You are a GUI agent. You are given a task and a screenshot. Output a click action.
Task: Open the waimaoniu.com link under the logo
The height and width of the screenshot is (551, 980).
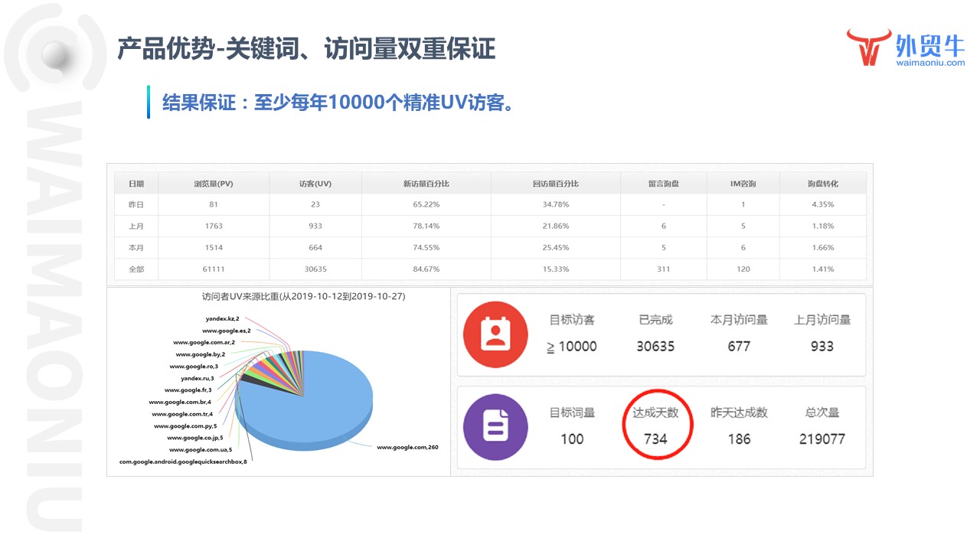pos(930,64)
